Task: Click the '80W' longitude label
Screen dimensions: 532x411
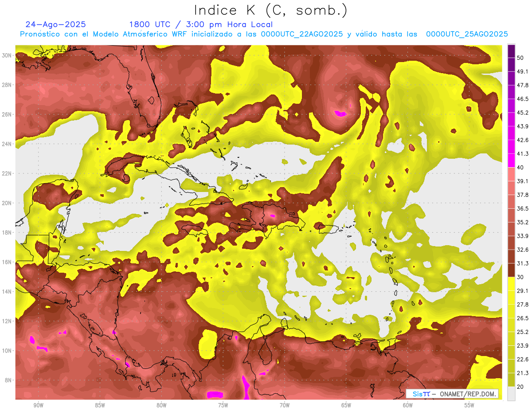Action: point(161,405)
